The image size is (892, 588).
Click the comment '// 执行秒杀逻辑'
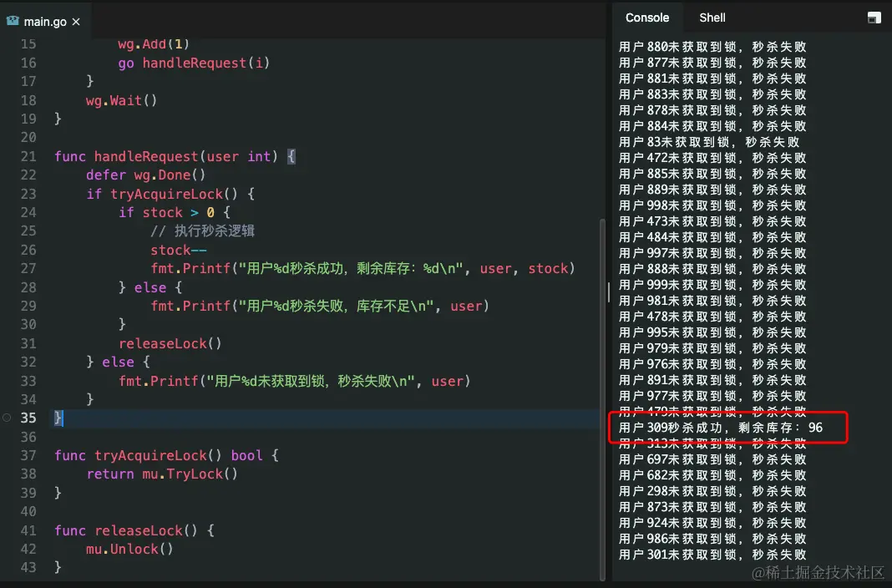202,231
